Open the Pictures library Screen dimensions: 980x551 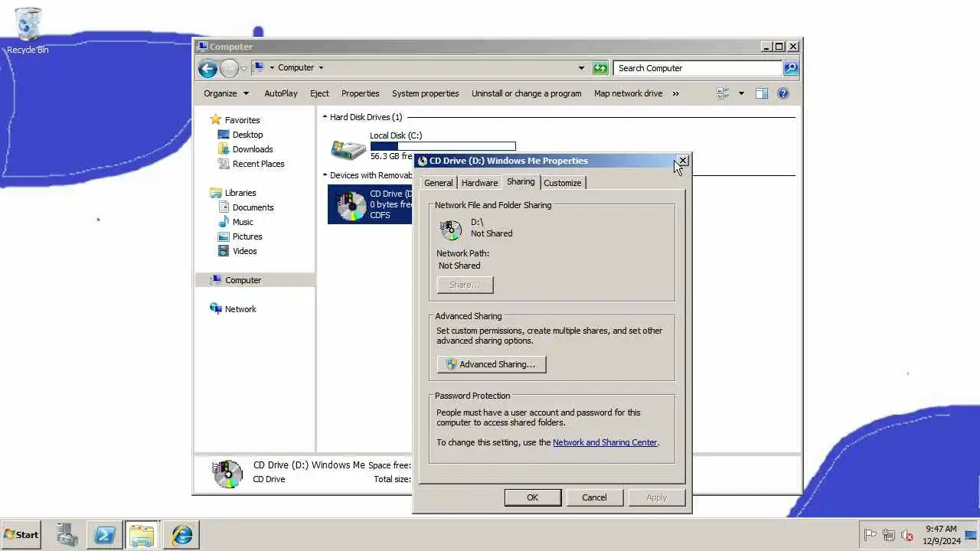point(247,236)
